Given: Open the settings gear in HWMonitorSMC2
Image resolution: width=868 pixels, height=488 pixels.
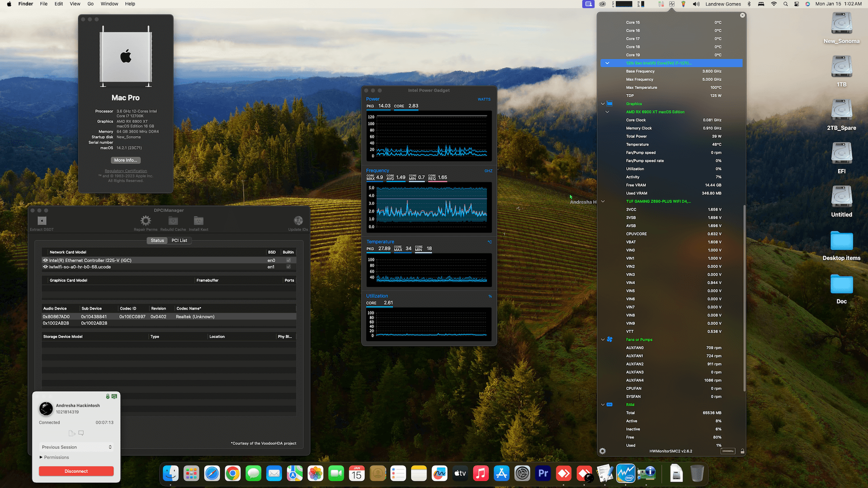Looking at the screenshot, I should [602, 451].
